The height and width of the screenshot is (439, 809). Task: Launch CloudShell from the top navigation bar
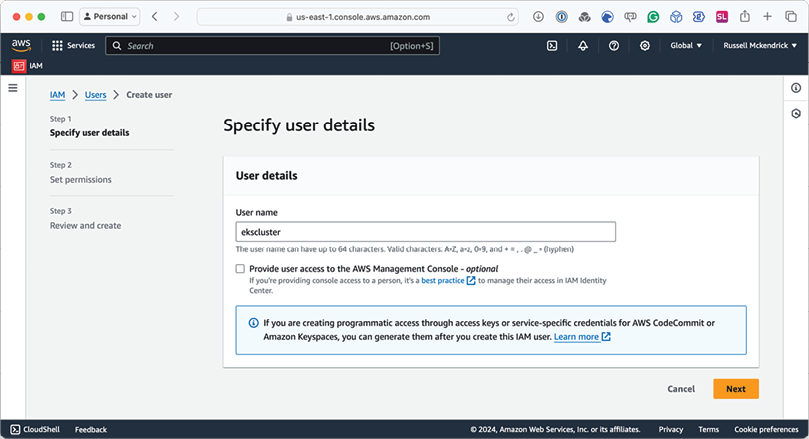(552, 46)
